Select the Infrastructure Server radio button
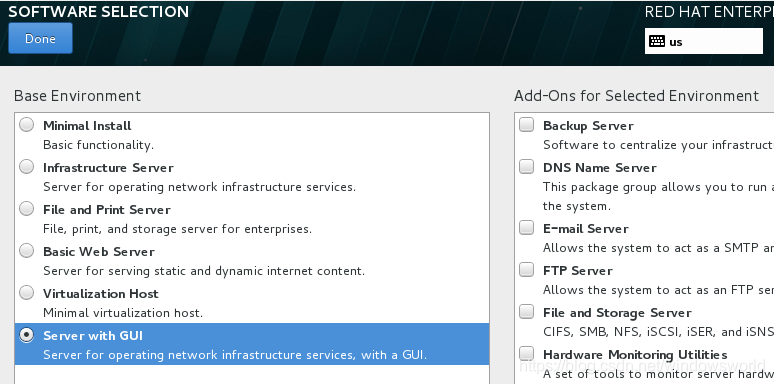The height and width of the screenshot is (384, 774). (27, 167)
